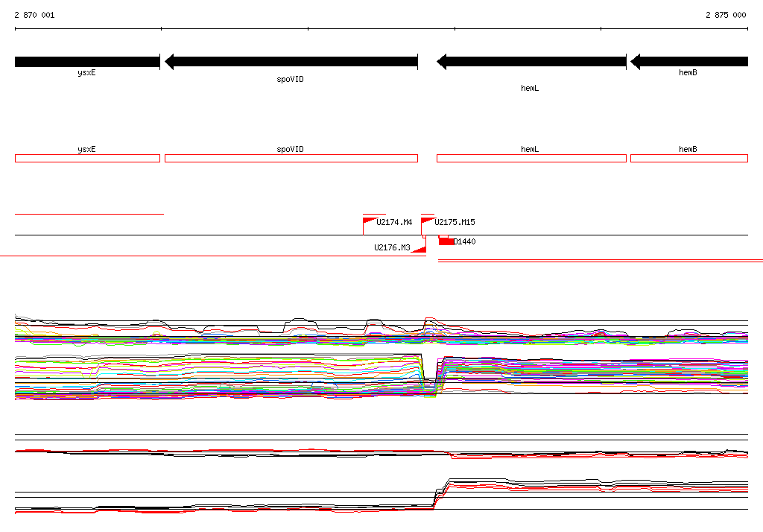
Task: Select the hemL red outlined box
Action: (531, 158)
